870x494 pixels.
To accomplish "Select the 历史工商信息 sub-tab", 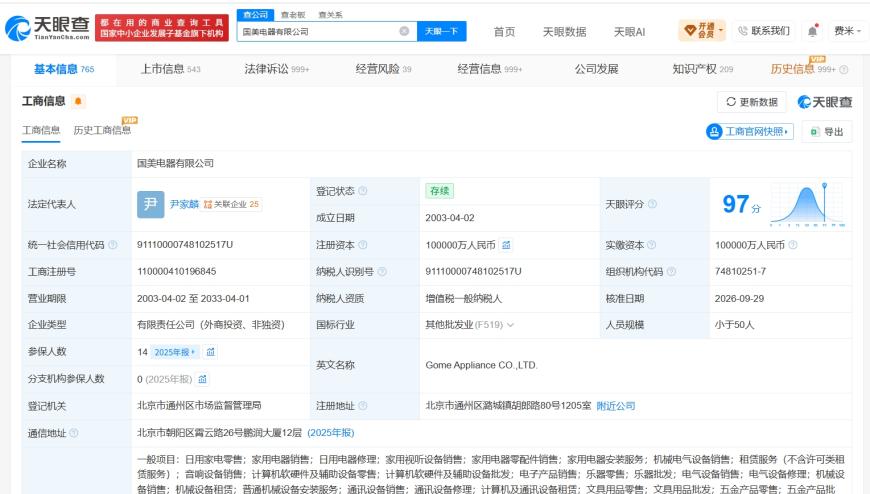I will coord(102,130).
